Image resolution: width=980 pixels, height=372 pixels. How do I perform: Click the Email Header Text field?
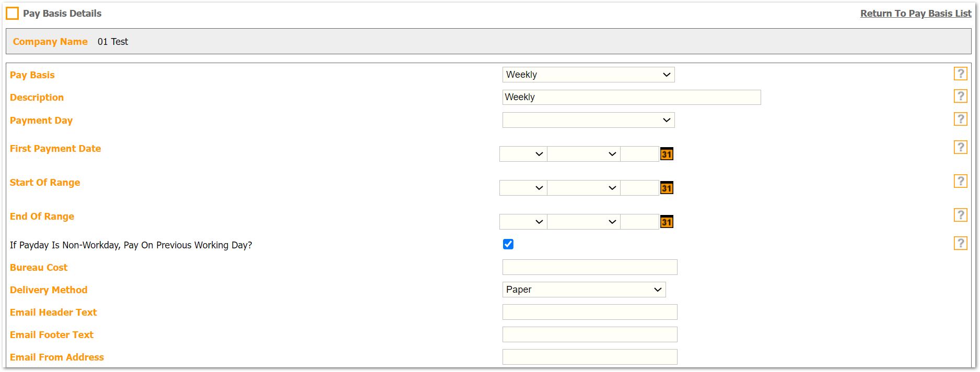[x=589, y=312]
